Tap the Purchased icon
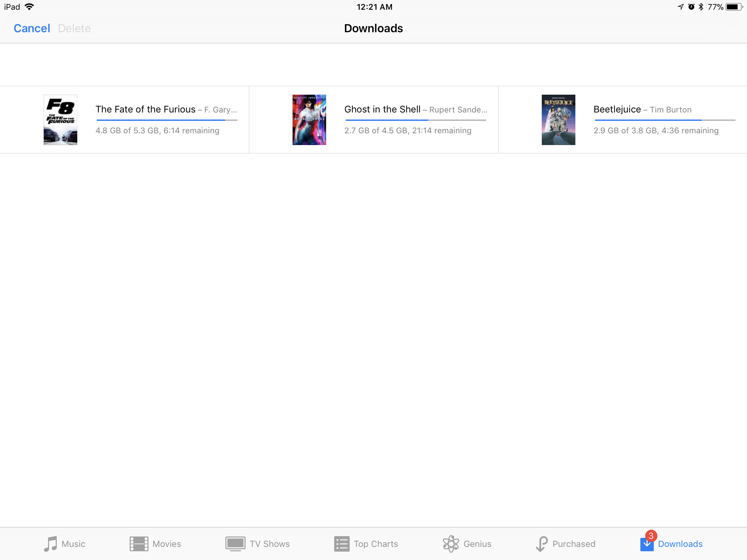This screenshot has width=747, height=560. [542, 544]
